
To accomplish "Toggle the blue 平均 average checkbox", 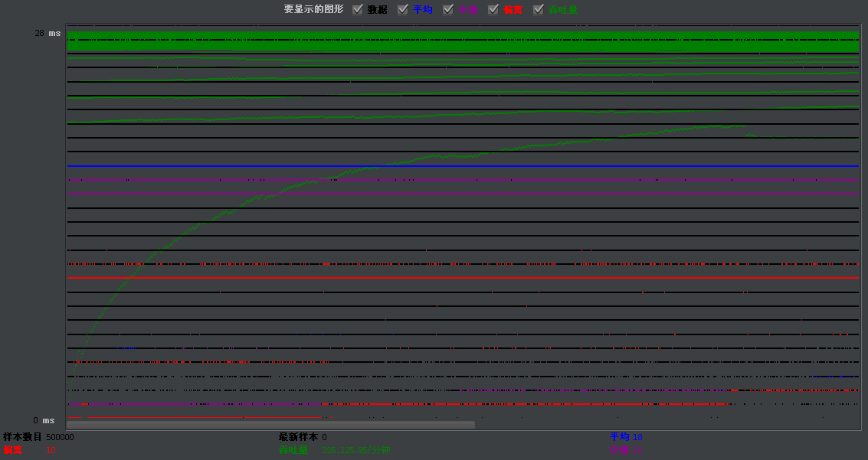I will (x=403, y=10).
